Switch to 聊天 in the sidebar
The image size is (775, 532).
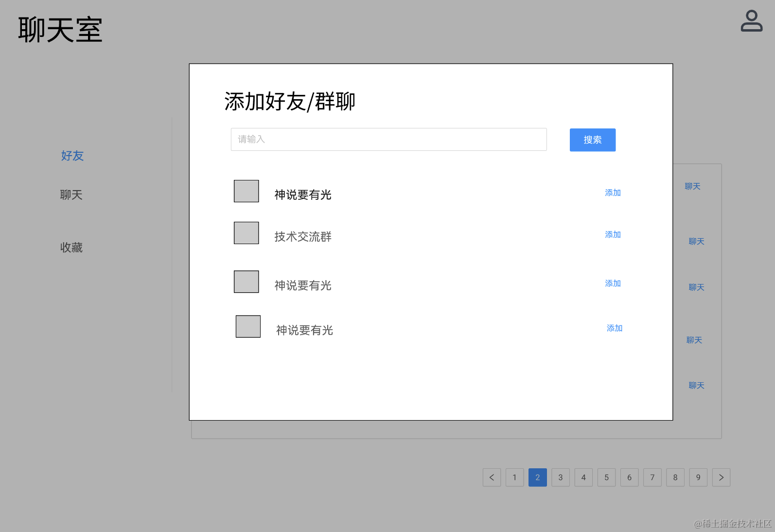coord(71,195)
